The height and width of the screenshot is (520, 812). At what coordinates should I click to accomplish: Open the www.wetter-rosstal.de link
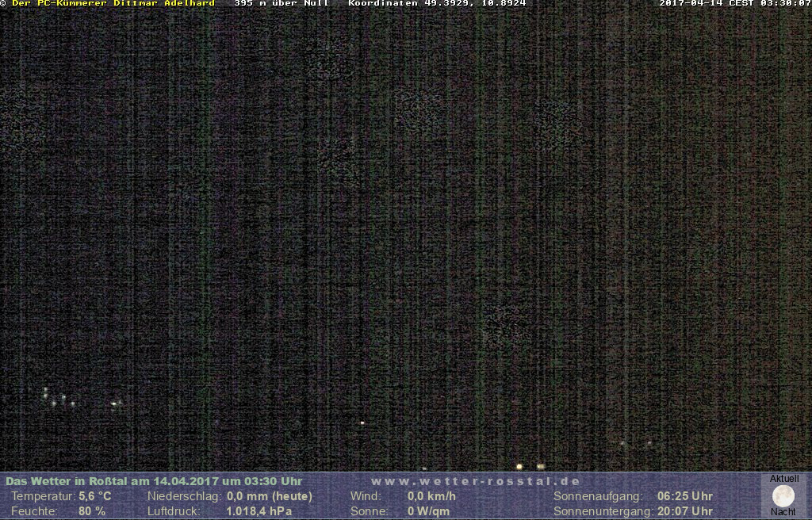[475, 481]
